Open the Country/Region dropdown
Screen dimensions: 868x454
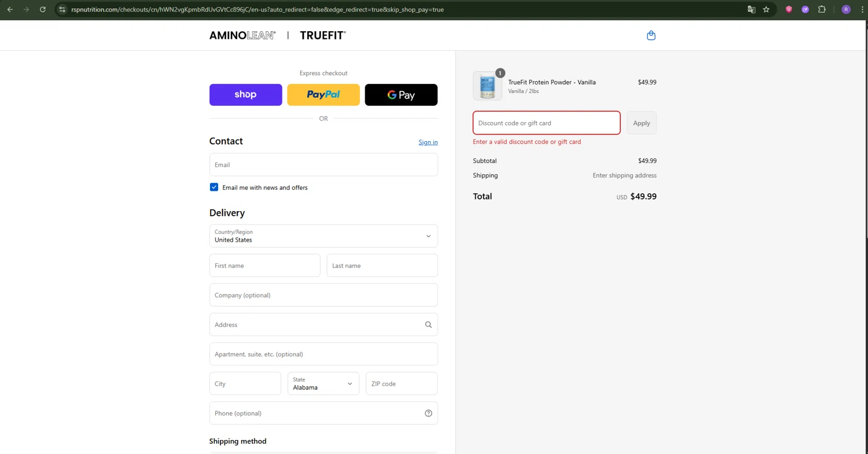tap(323, 236)
